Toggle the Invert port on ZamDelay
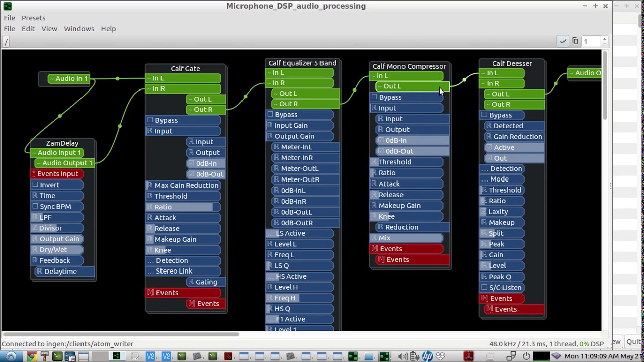 (57, 185)
